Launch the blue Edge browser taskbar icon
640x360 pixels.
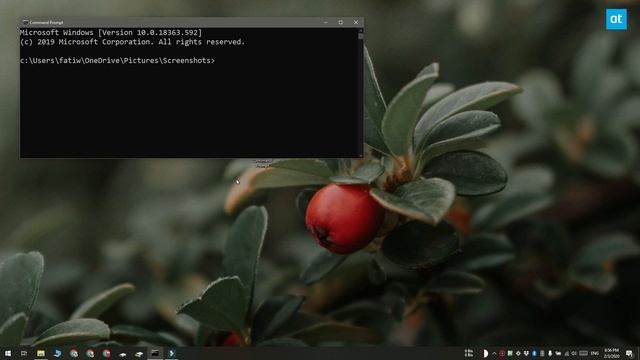point(57,353)
